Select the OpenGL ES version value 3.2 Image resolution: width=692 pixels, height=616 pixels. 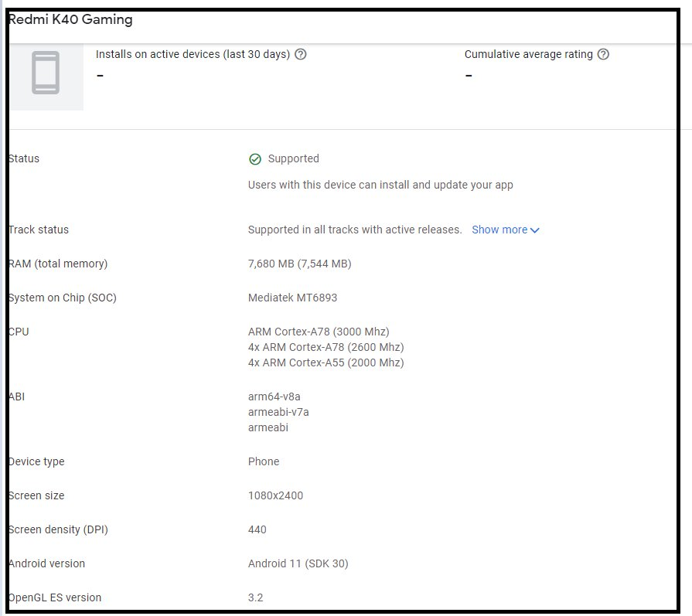(x=255, y=597)
